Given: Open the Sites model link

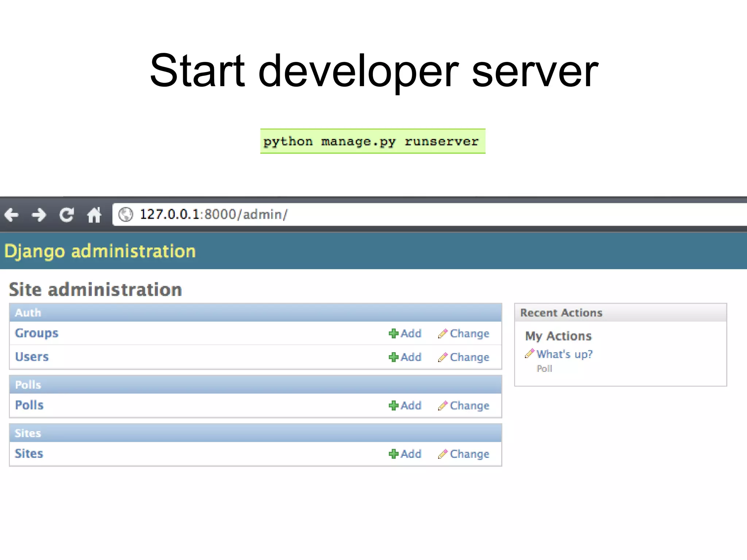Looking at the screenshot, I should [29, 454].
